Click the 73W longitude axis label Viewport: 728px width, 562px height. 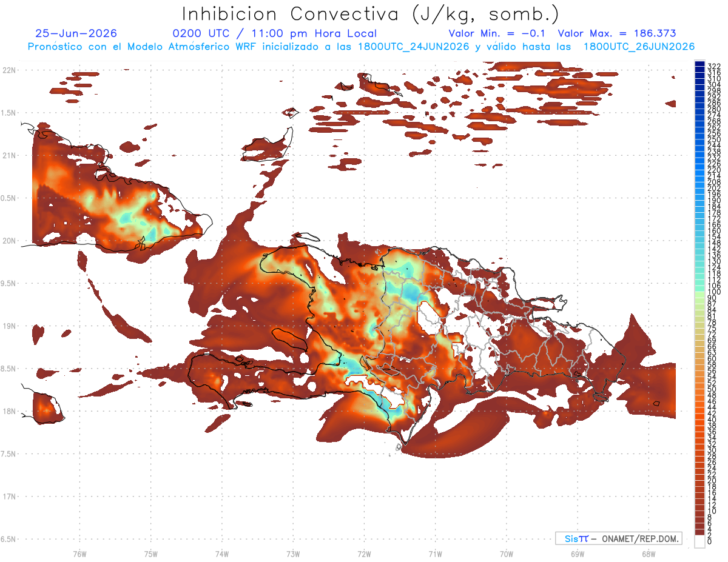pyautogui.click(x=293, y=553)
